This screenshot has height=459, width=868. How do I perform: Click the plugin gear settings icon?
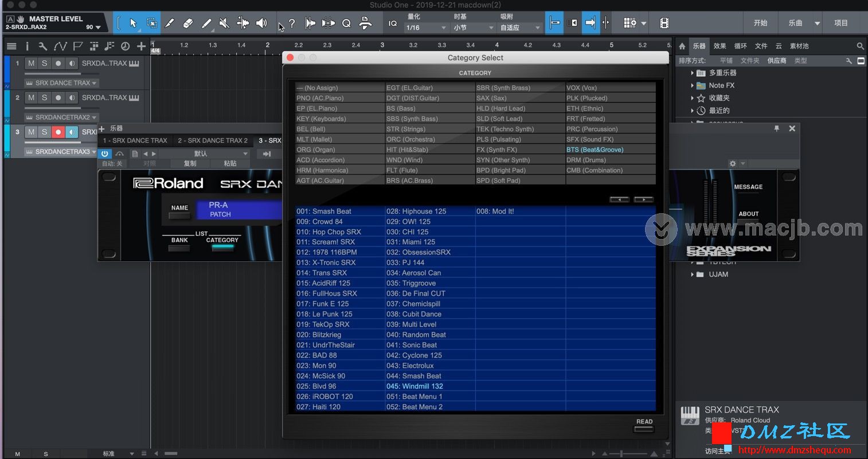coord(732,163)
